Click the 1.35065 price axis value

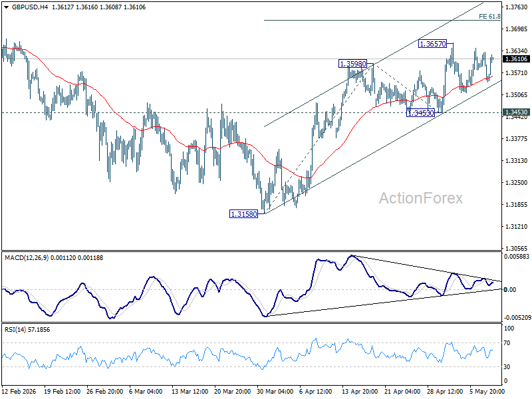click(517, 95)
